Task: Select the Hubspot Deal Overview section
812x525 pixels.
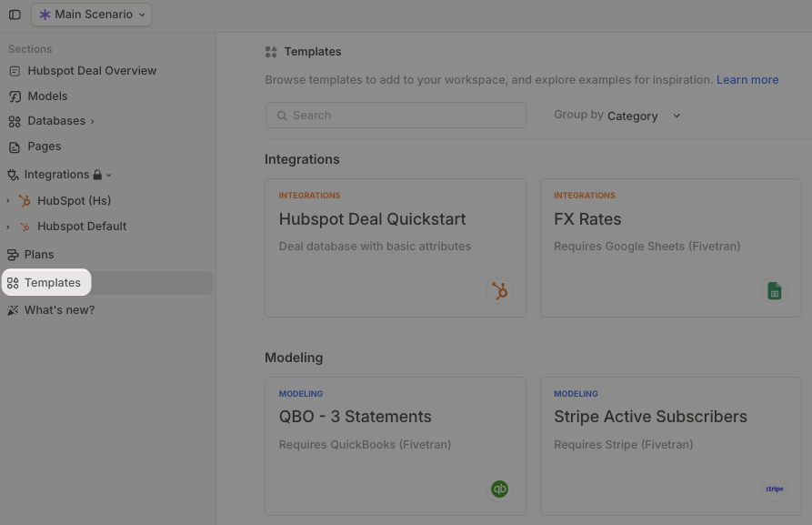Action: [92, 70]
